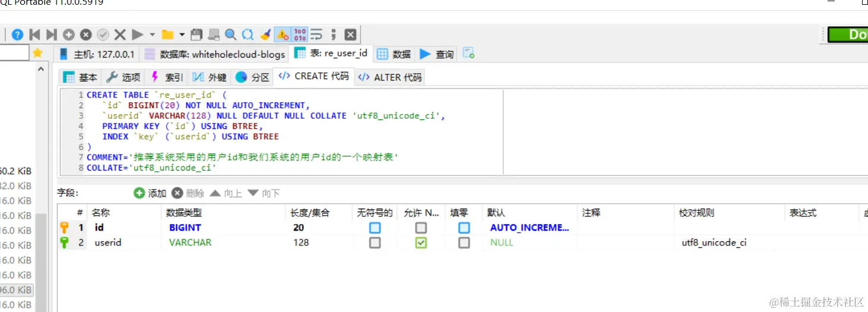Toggle allow NULL checkbox for id

[421, 228]
